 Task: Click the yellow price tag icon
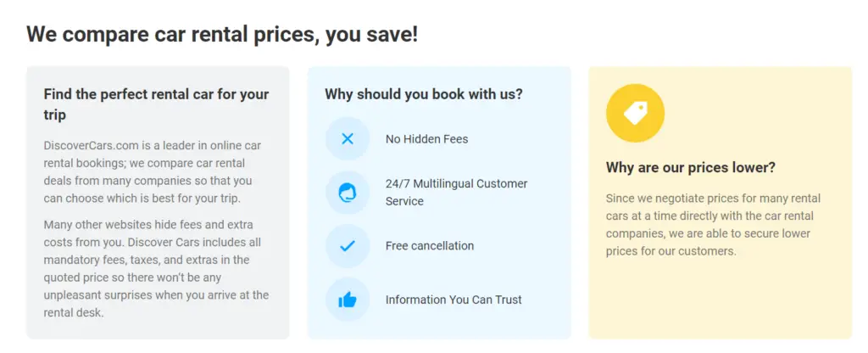tap(635, 113)
